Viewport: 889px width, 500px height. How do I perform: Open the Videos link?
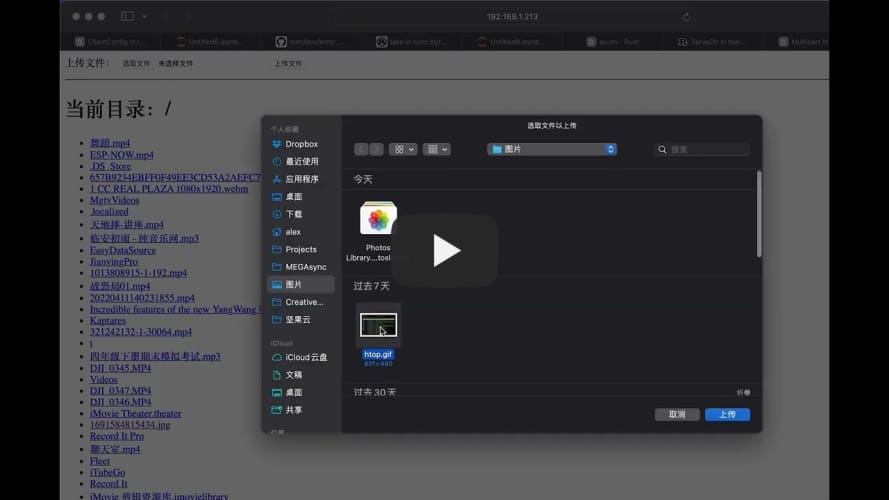tap(104, 379)
